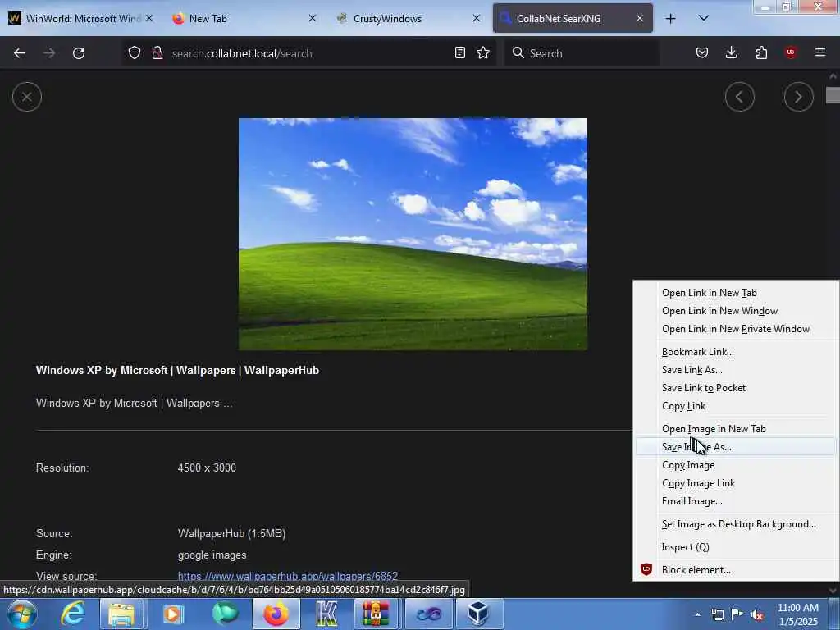Click the Windows XP by Microsoft title
840x630 pixels.
(177, 370)
